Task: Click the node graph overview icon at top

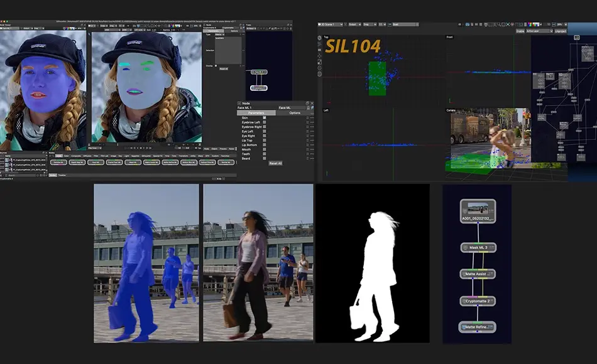Action: coord(577,37)
